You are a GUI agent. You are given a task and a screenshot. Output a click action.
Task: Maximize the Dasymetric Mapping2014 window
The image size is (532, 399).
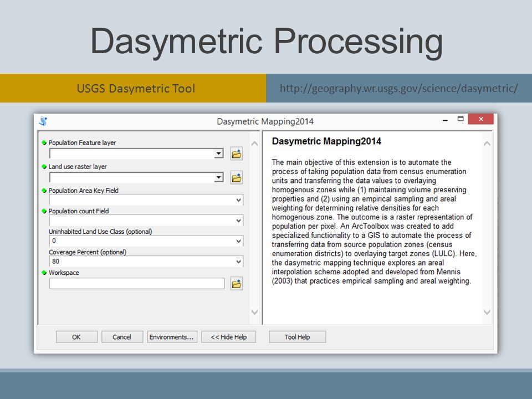click(x=461, y=119)
